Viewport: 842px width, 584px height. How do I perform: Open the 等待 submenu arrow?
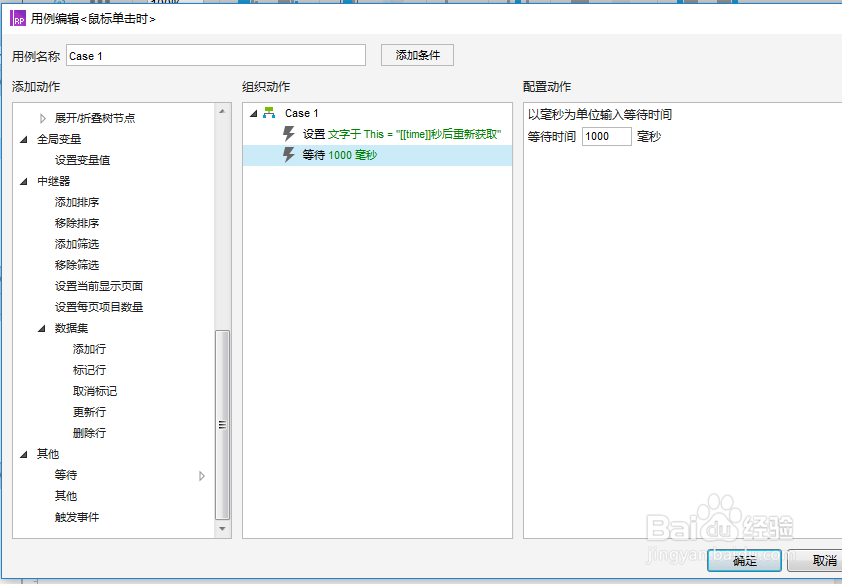tap(204, 475)
